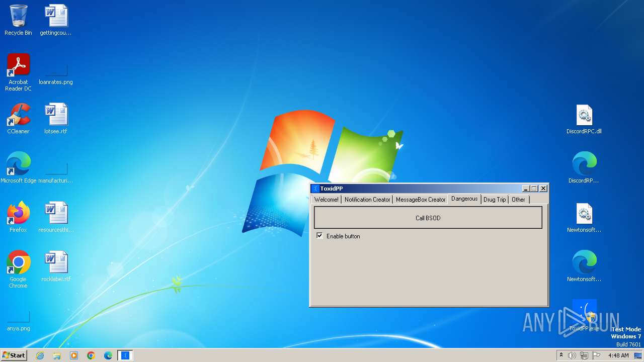Select the ToxidPP.exe desktop icon
This screenshot has width=644, height=362.
coord(584,316)
